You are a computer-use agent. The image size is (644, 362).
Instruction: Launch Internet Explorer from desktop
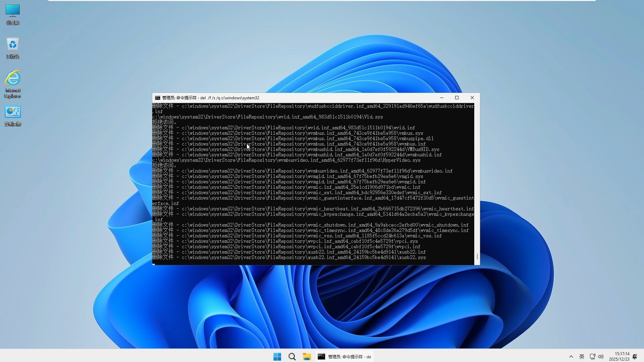click(x=12, y=83)
